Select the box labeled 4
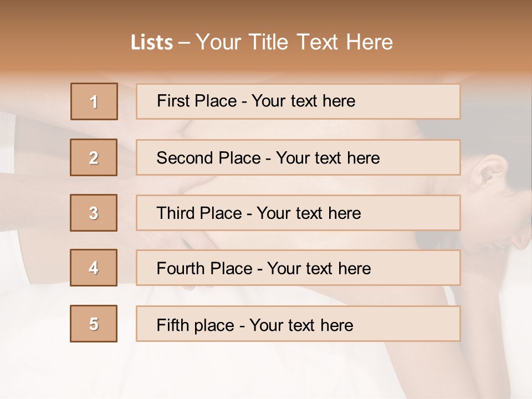 point(94,268)
